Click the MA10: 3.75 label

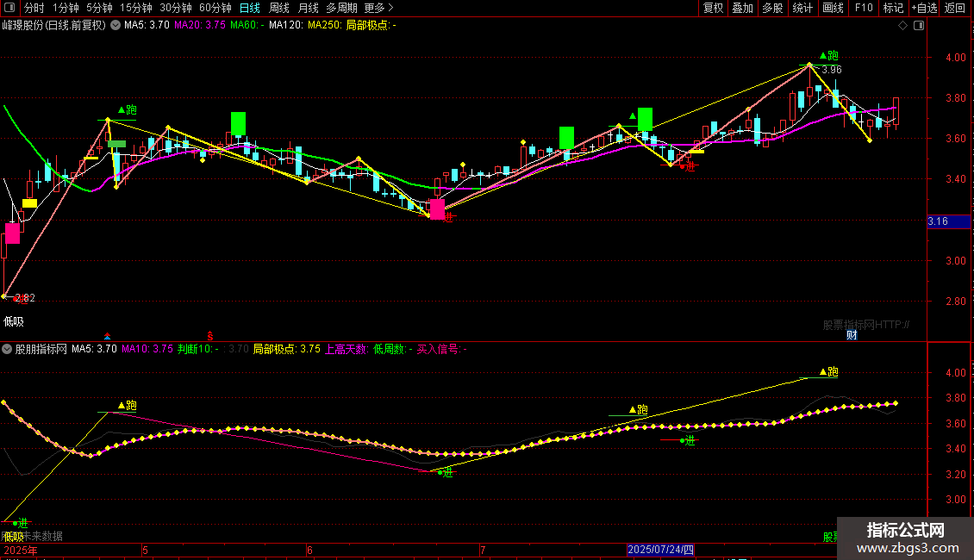[147, 349]
